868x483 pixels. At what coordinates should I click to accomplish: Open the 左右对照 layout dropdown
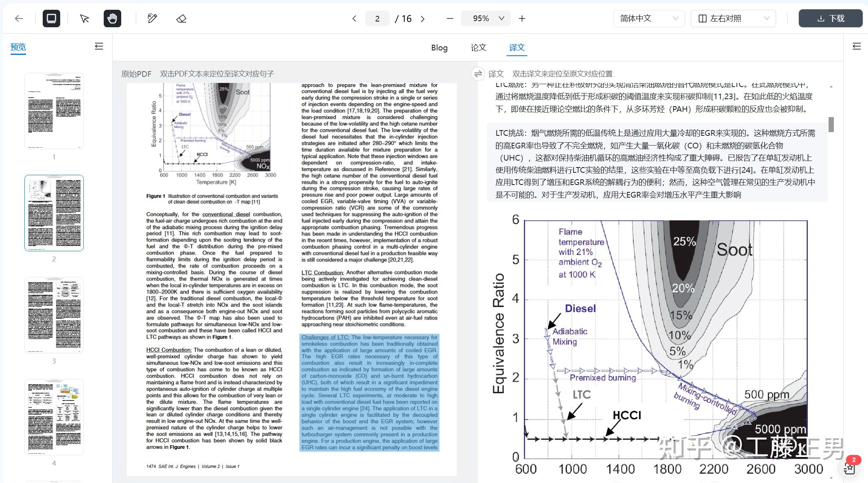point(733,18)
